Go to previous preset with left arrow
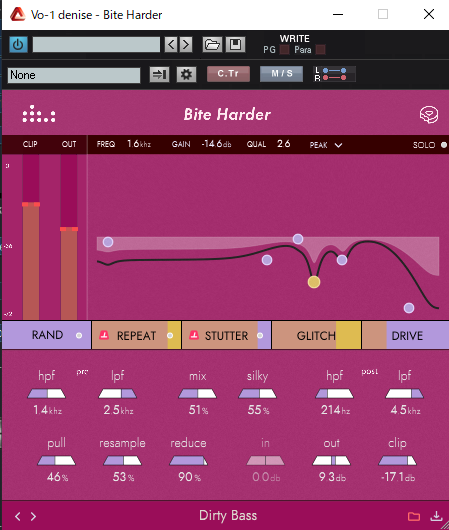This screenshot has width=449, height=530. [171, 44]
